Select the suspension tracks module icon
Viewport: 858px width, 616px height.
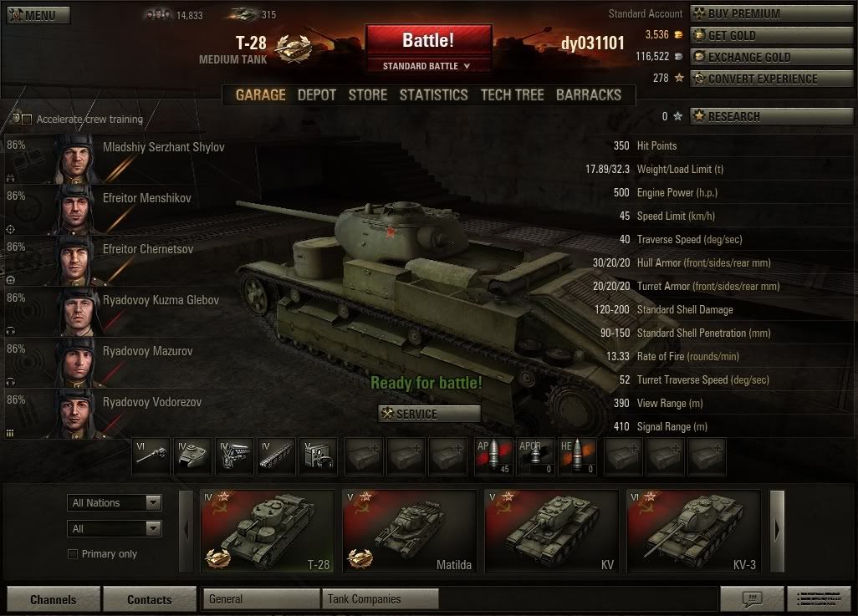(277, 456)
